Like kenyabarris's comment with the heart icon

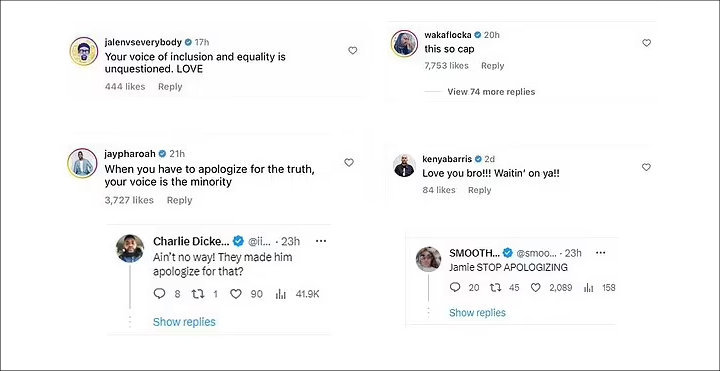pos(646,167)
